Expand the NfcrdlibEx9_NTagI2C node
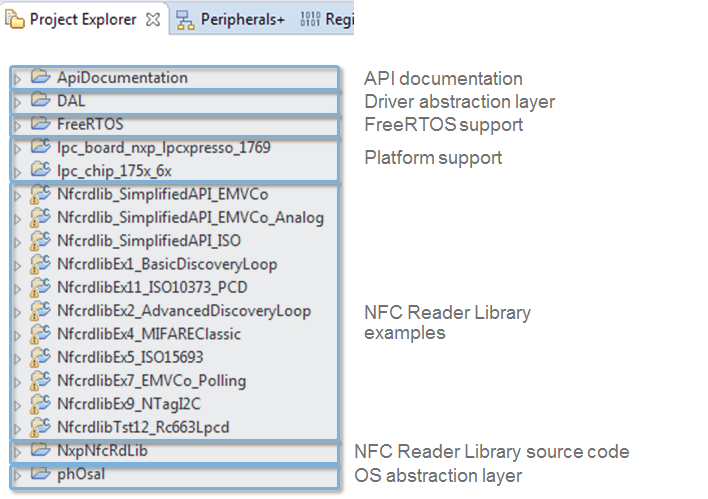The height and width of the screenshot is (499, 708). 18,406
